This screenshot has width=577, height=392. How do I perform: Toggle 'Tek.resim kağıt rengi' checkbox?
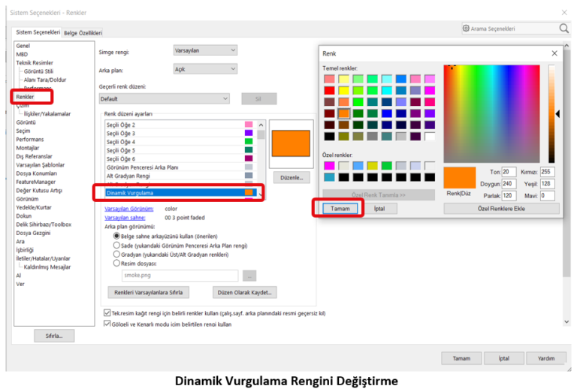106,312
